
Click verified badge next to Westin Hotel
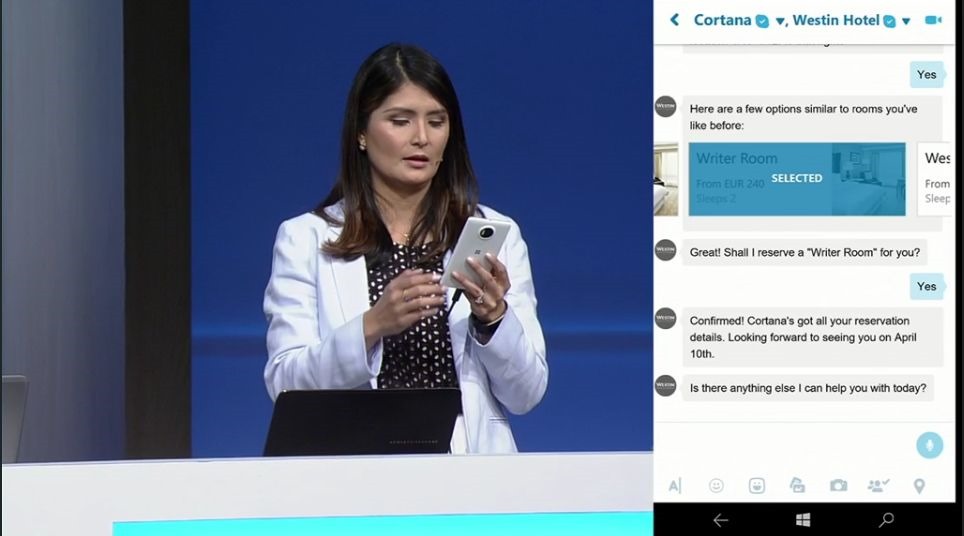pos(889,22)
